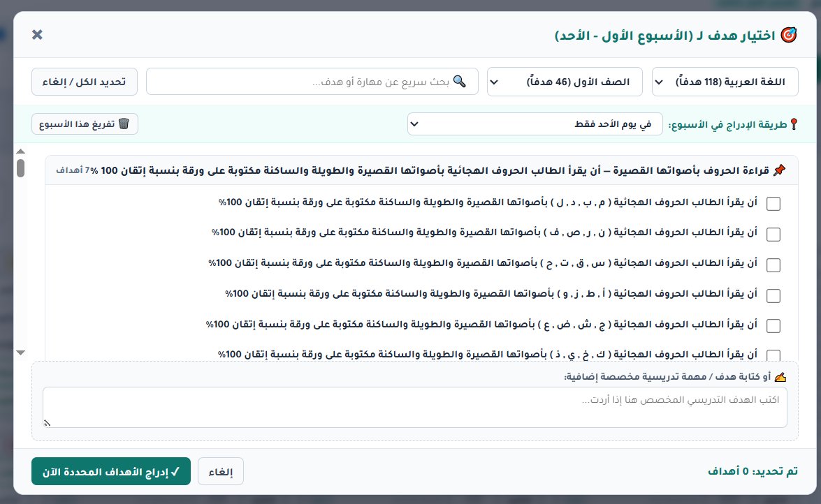Click the pin icon beside طريقة الإدراج label
Image resolution: width=821 pixels, height=504 pixels.
[x=794, y=124]
